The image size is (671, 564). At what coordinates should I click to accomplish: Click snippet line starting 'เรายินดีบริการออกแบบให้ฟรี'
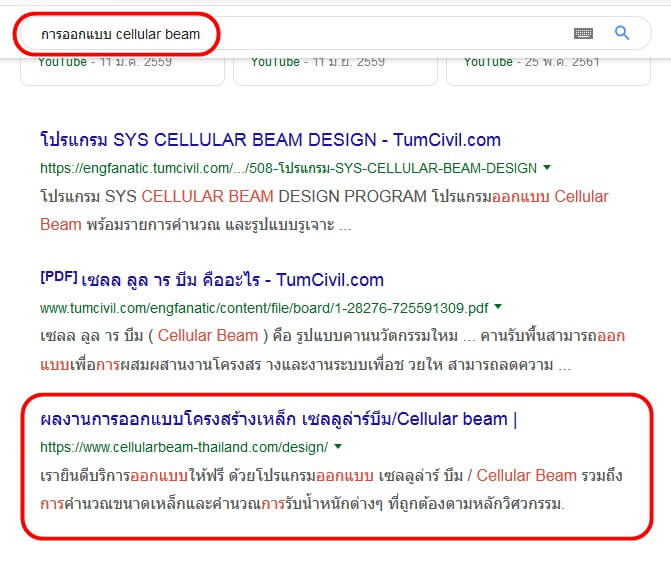pos(331,475)
